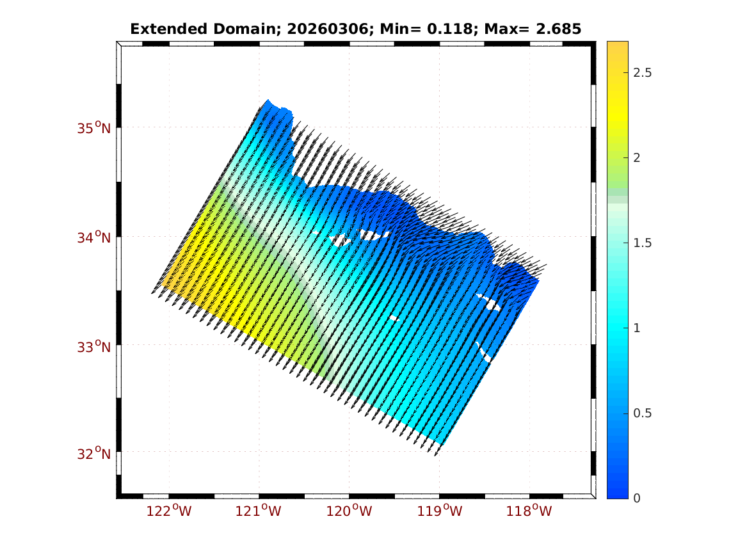Click the plot title showing Extended Domain
Image resolution: width=747 pixels, height=560 pixels.
(x=355, y=29)
